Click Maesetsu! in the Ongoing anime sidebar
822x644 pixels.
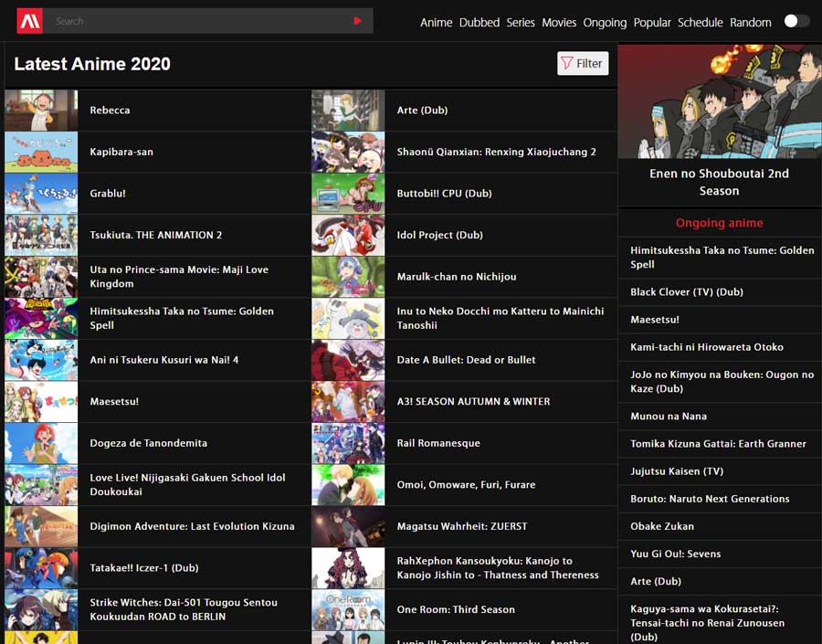pos(655,320)
